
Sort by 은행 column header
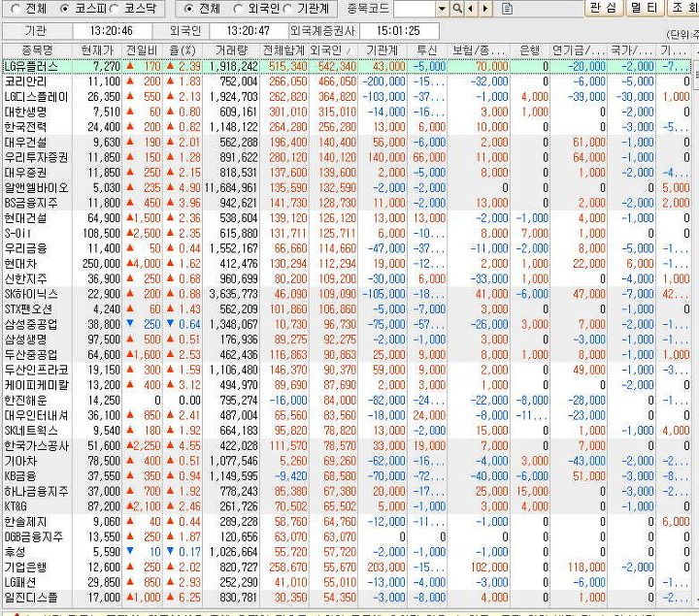(x=530, y=50)
